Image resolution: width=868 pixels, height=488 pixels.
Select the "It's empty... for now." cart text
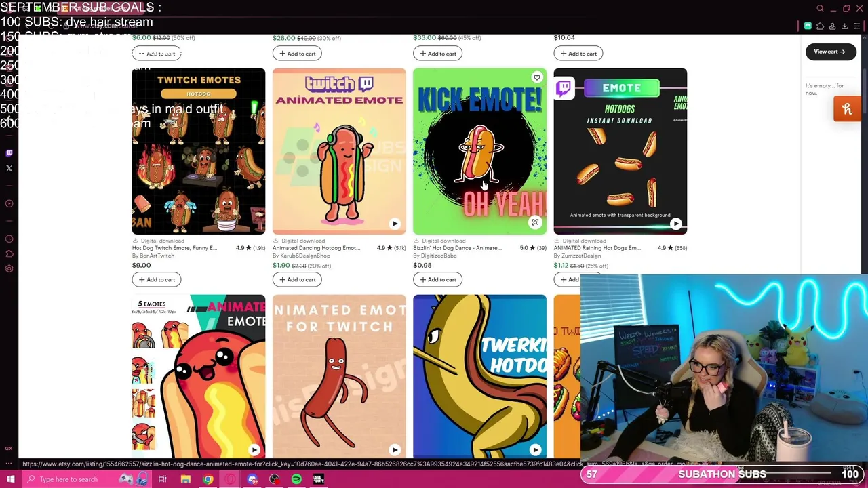[x=825, y=89]
